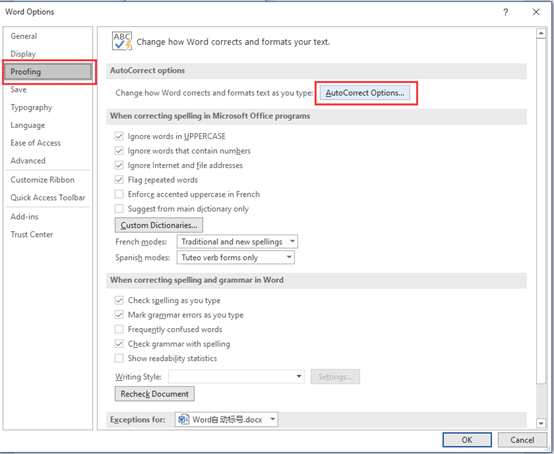Enable Suggest from main dictionary only
The height and width of the screenshot is (454, 554).
click(x=119, y=209)
